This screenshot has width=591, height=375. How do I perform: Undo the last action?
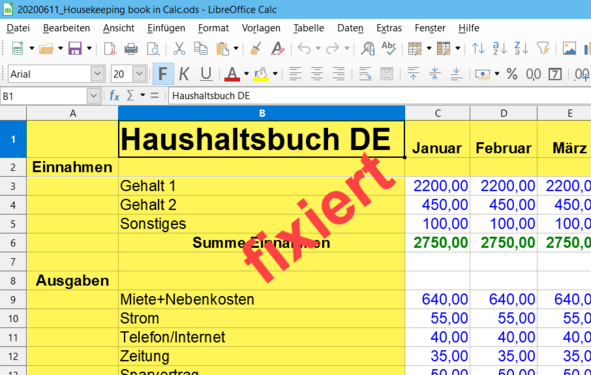click(304, 49)
